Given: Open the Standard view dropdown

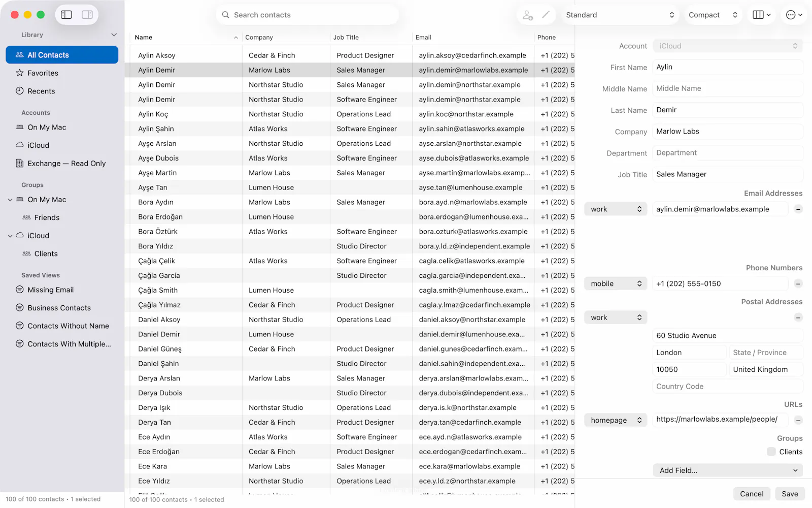Looking at the screenshot, I should (x=620, y=15).
